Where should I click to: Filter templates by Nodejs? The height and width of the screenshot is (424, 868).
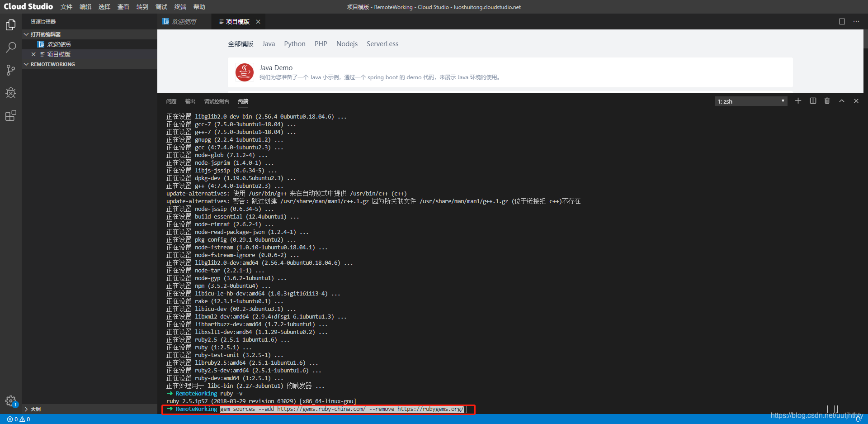347,44
